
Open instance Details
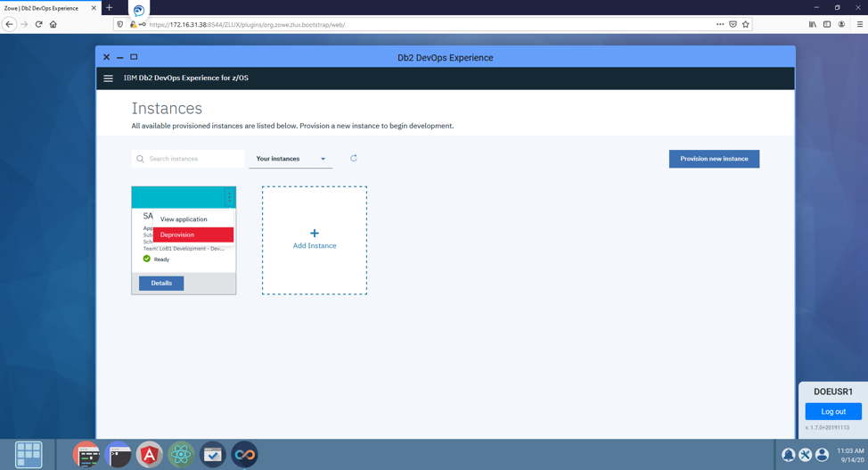(161, 284)
